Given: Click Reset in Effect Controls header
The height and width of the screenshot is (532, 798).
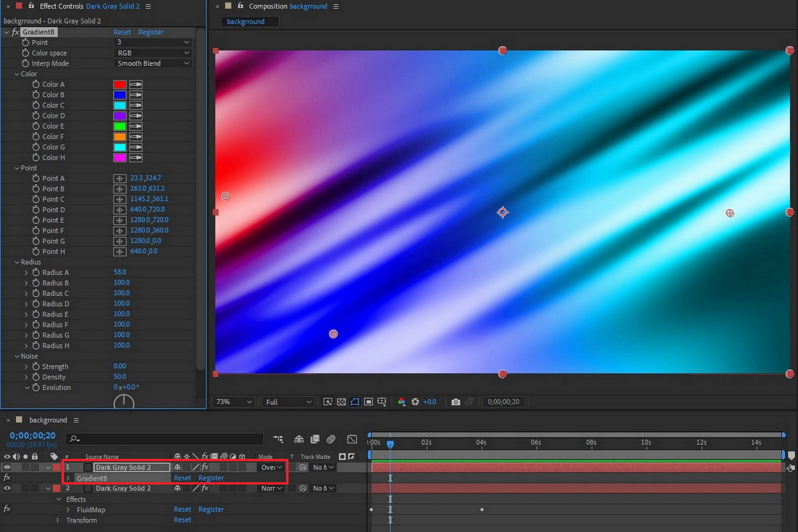Looking at the screenshot, I should pos(122,32).
